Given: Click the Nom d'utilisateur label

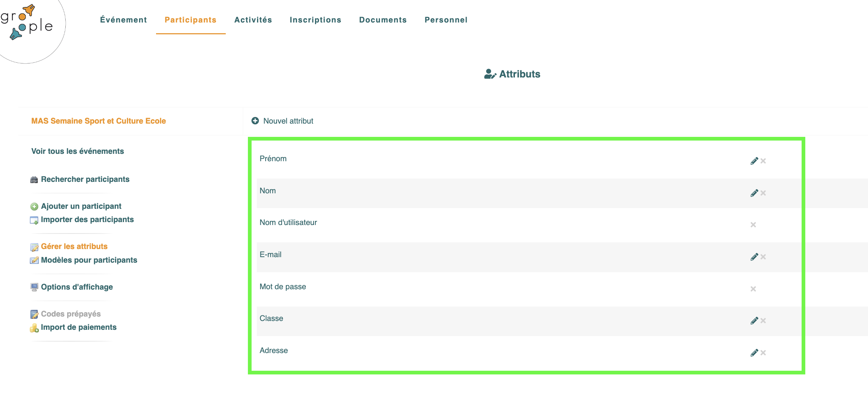Looking at the screenshot, I should (x=288, y=222).
